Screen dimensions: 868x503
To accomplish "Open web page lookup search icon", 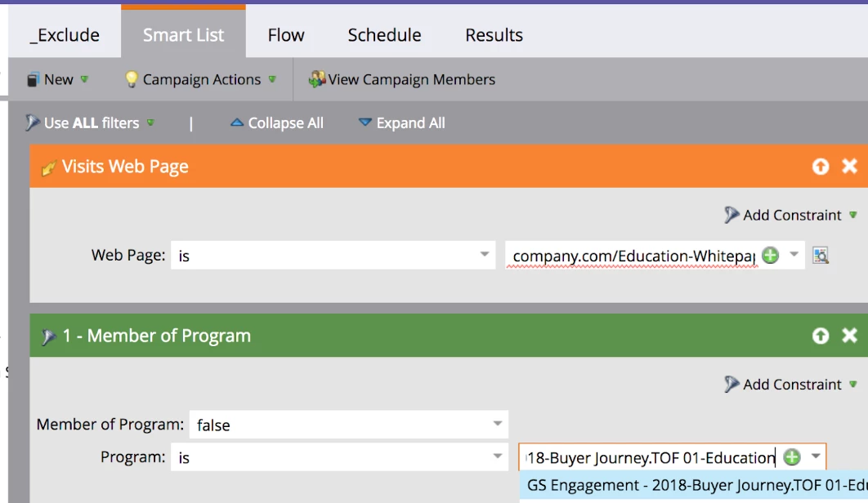I will (x=821, y=256).
